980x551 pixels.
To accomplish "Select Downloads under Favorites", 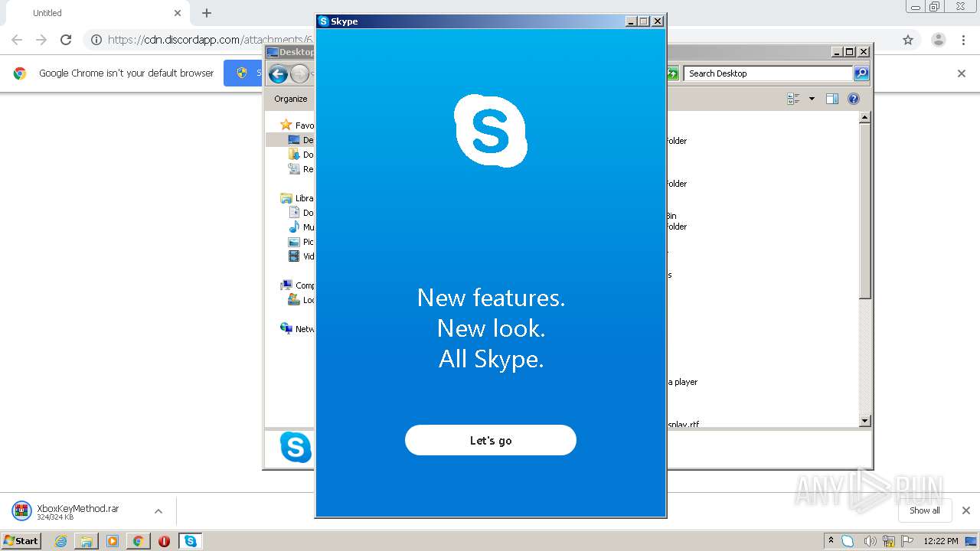I will pyautogui.click(x=301, y=155).
